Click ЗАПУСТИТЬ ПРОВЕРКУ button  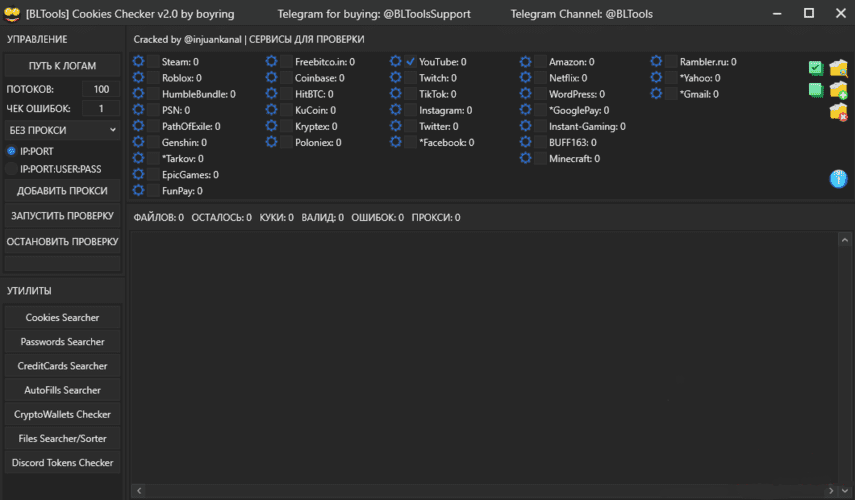pyautogui.click(x=62, y=216)
